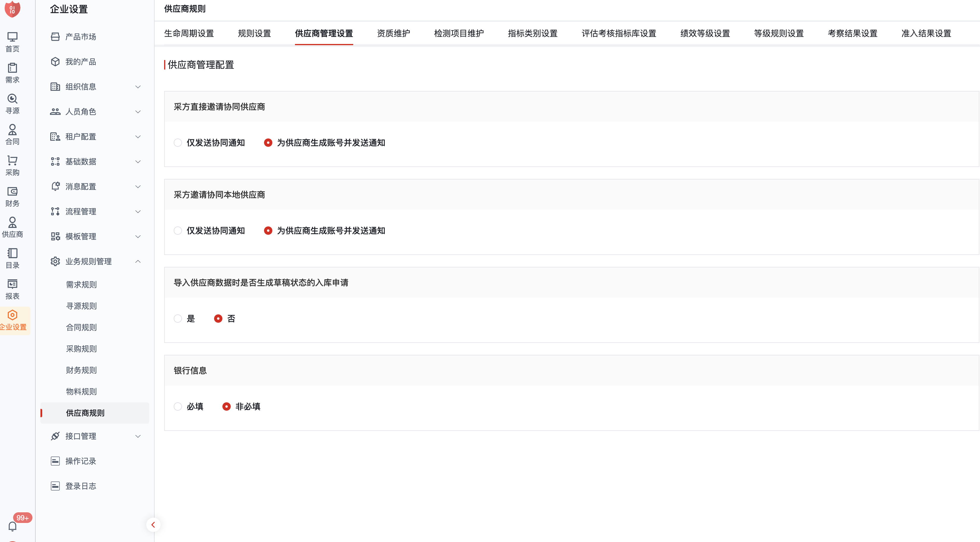
Task: Collapse the 业务规则管理 menu chevron
Action: (x=138, y=261)
